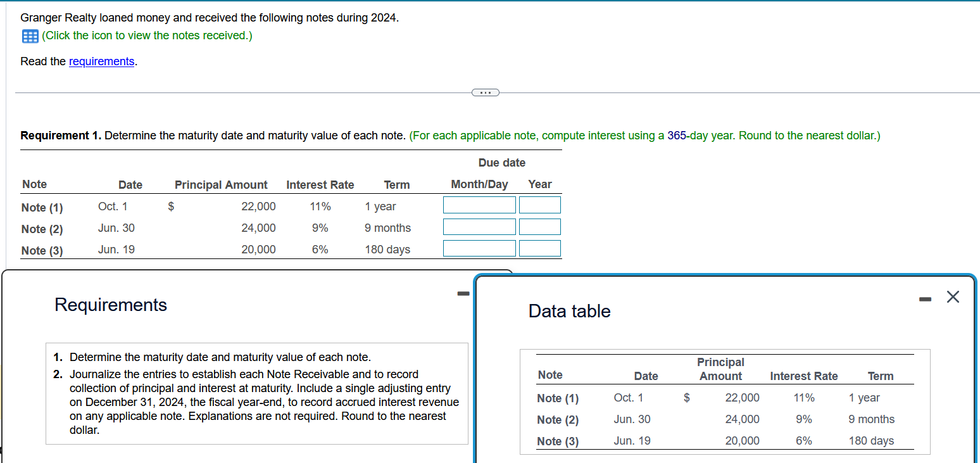Click the Month/Day field for Note (3)
The width and height of the screenshot is (980, 463).
[479, 248]
